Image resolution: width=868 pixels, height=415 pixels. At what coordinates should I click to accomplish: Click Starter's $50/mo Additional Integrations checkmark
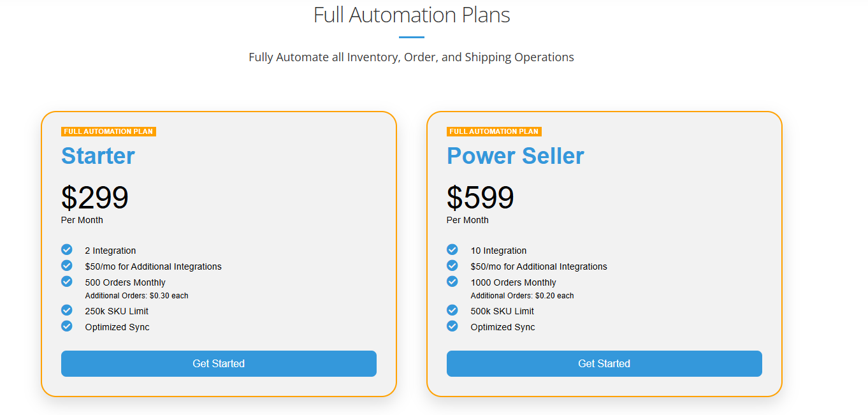[67, 265]
